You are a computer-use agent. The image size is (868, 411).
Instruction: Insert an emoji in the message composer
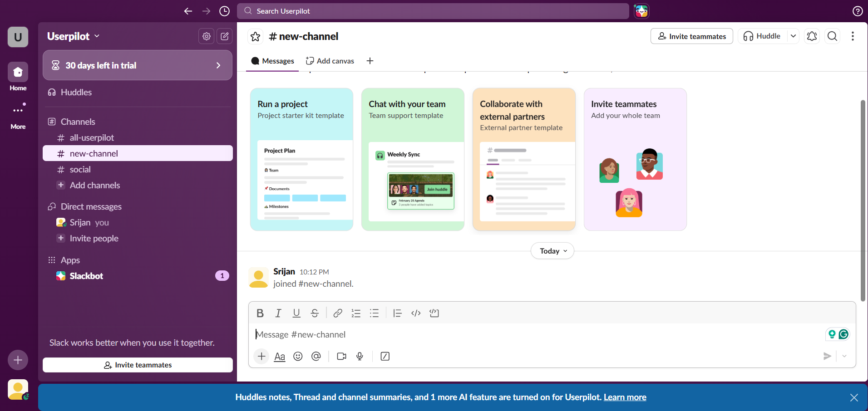click(x=298, y=357)
